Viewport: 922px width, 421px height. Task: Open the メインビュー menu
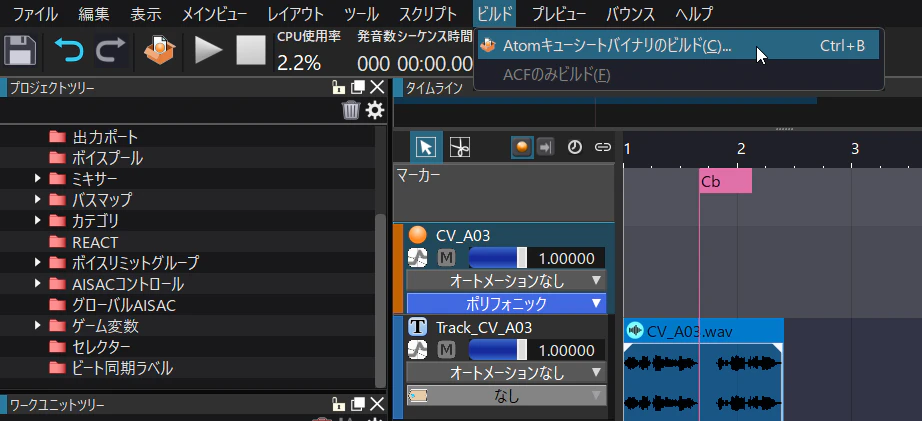coord(215,13)
